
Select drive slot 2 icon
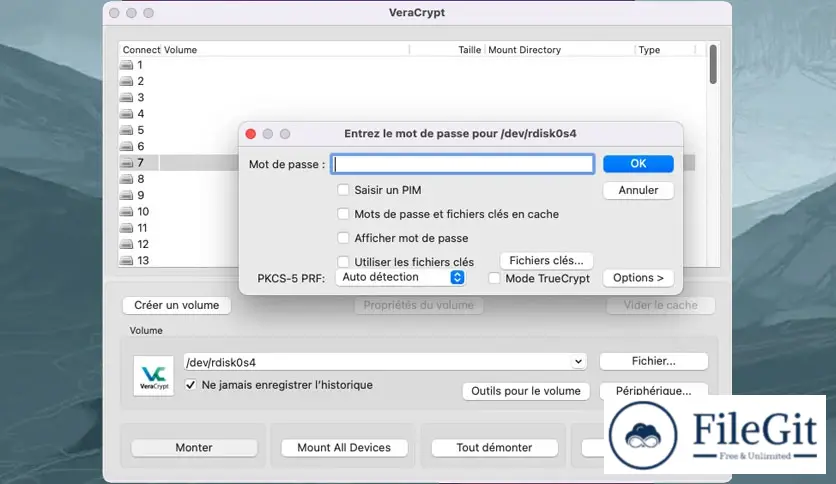point(126,81)
